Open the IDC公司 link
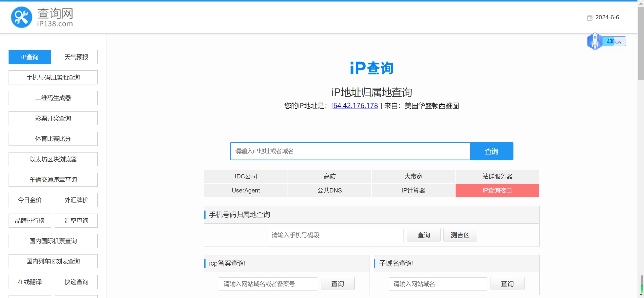Screen dimensions: 644x298 (246, 176)
